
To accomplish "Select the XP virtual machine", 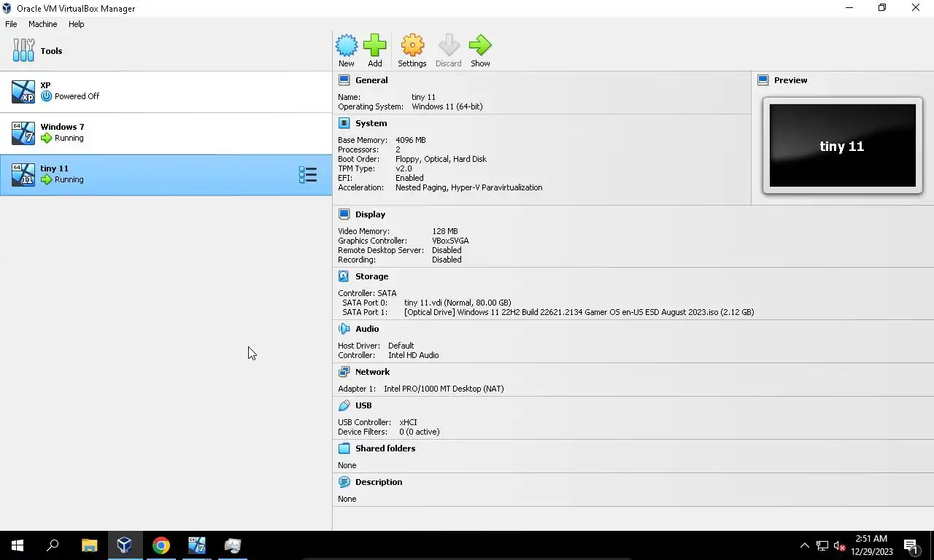I will (166, 92).
